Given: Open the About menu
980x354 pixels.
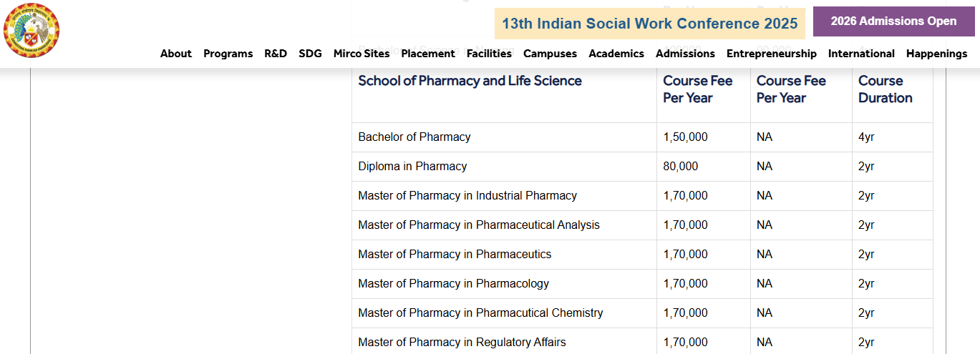Looking at the screenshot, I should [176, 54].
